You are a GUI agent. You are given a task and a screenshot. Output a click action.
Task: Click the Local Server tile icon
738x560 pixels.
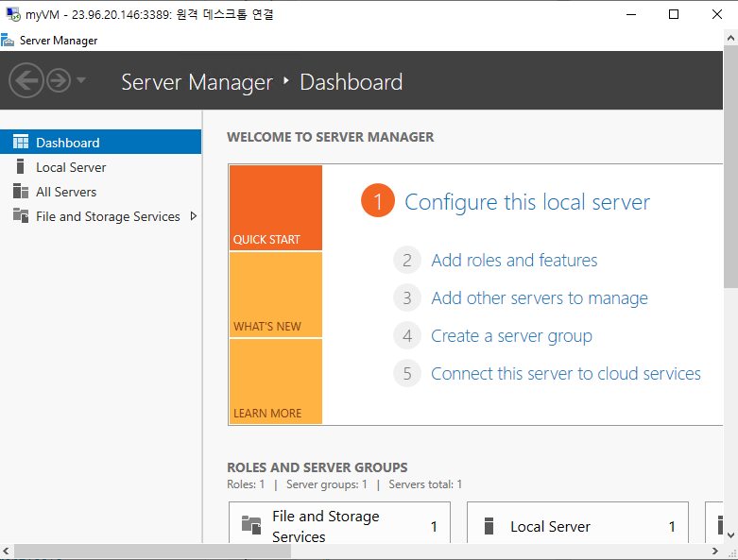(x=489, y=526)
